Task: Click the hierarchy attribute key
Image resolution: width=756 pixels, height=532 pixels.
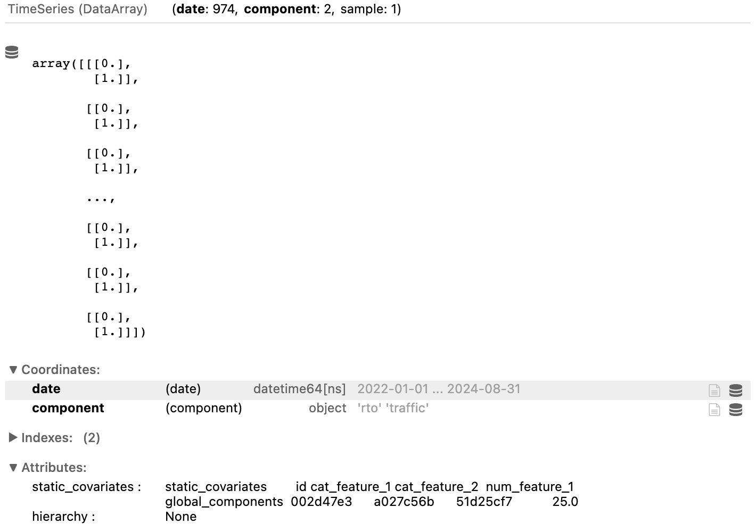Action: [x=63, y=517]
